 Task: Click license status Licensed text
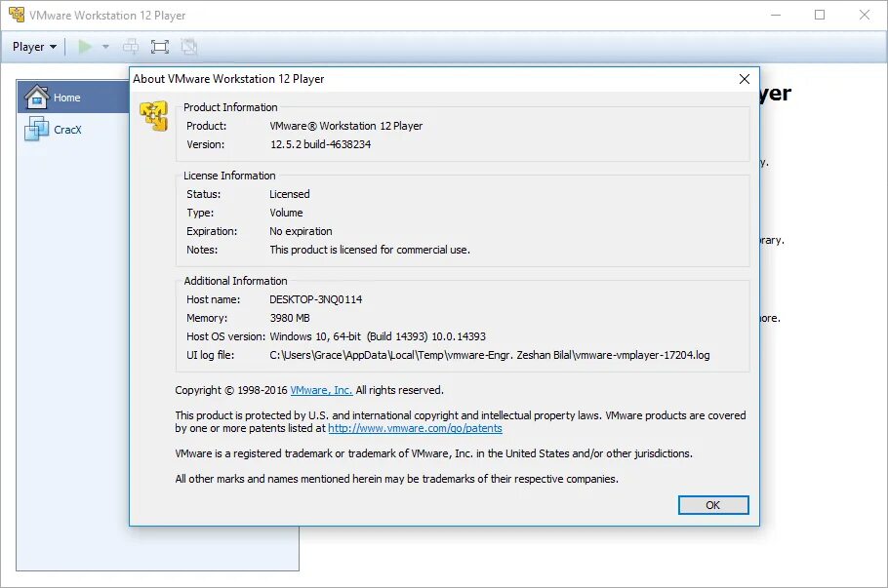[290, 194]
